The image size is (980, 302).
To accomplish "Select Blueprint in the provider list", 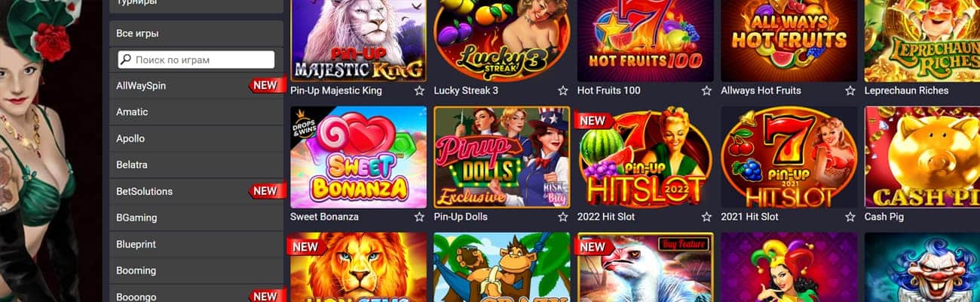I will [196, 244].
